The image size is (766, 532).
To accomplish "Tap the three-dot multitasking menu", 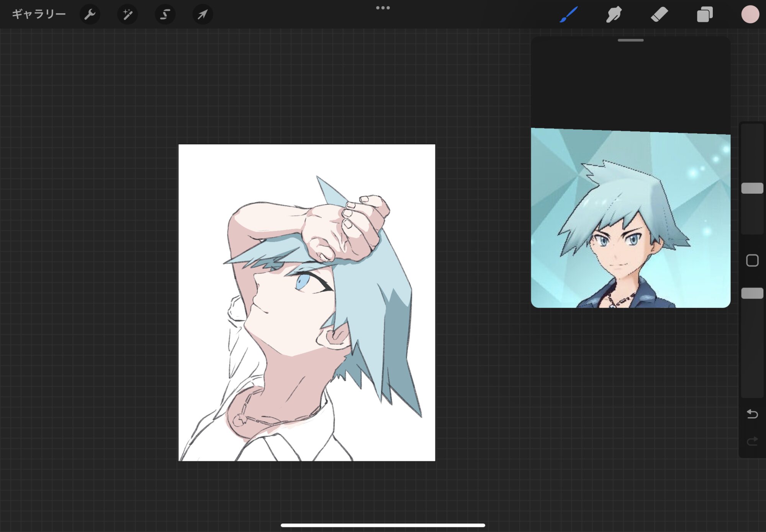I will click(383, 8).
